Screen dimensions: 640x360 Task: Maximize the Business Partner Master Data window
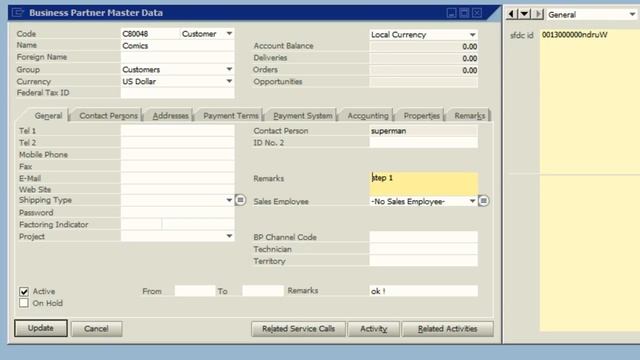(x=464, y=13)
